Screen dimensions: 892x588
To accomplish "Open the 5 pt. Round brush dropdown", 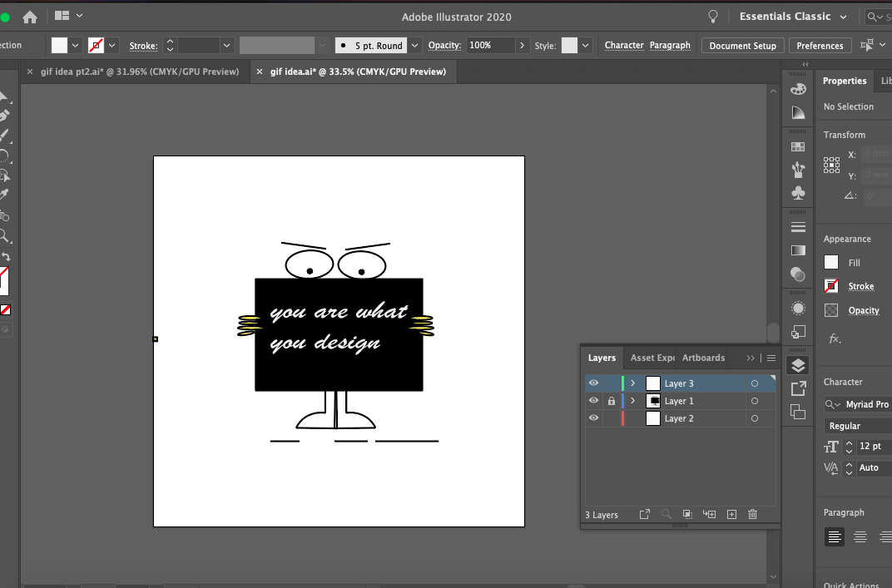I will [x=414, y=46].
